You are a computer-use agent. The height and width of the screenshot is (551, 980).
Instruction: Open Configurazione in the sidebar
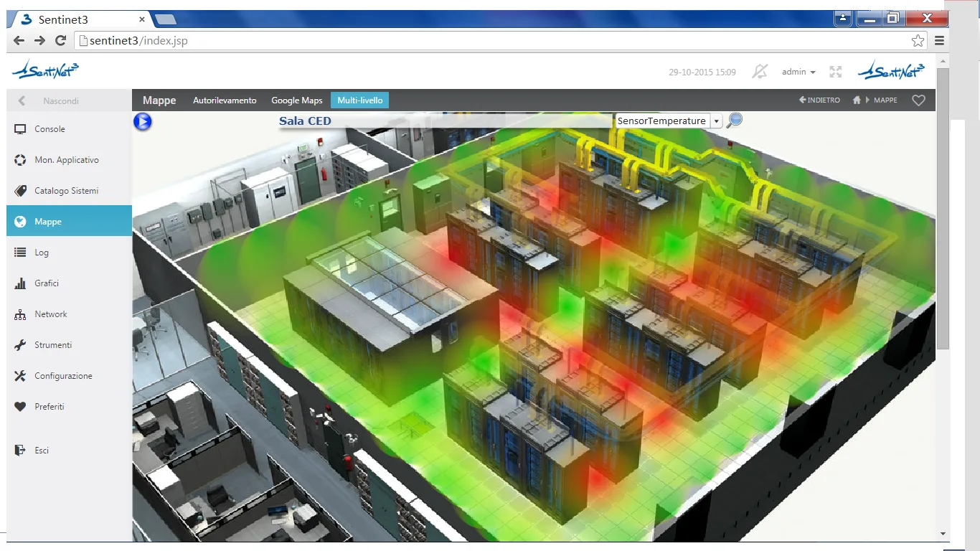[69, 376]
